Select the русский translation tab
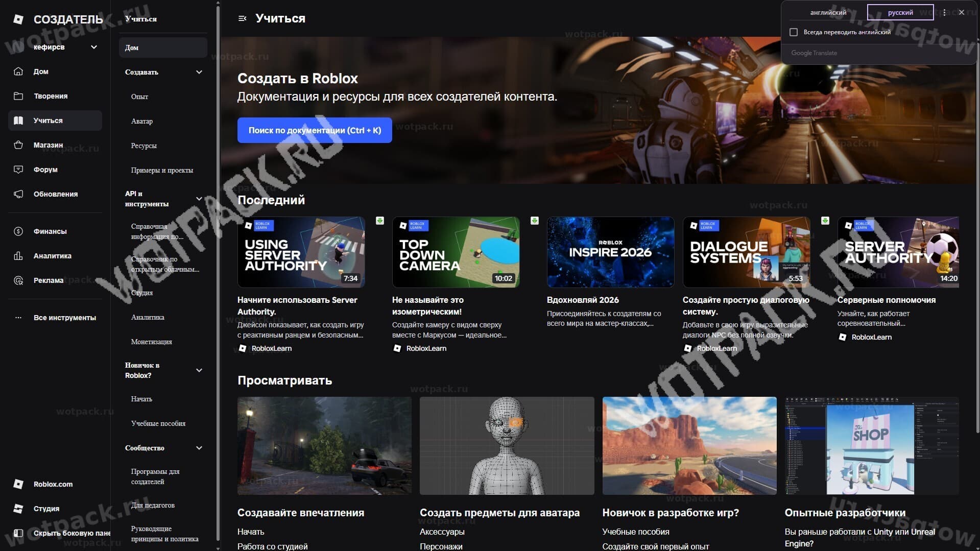 tap(900, 12)
